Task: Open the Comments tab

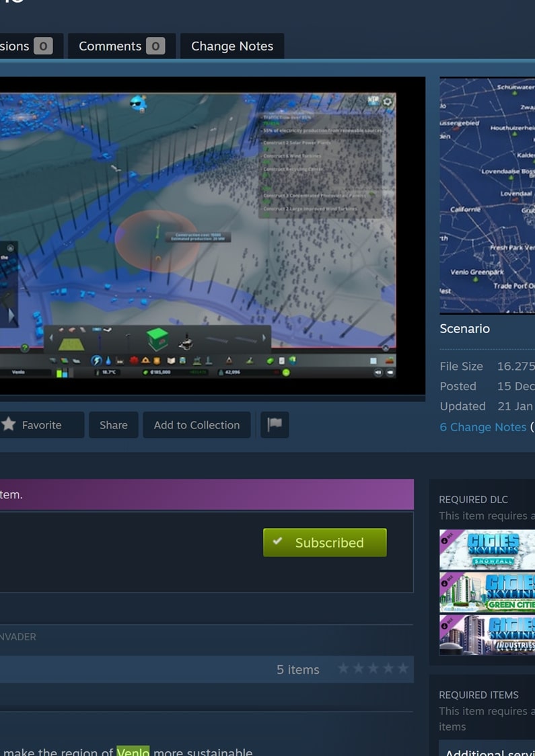Action: [x=122, y=46]
